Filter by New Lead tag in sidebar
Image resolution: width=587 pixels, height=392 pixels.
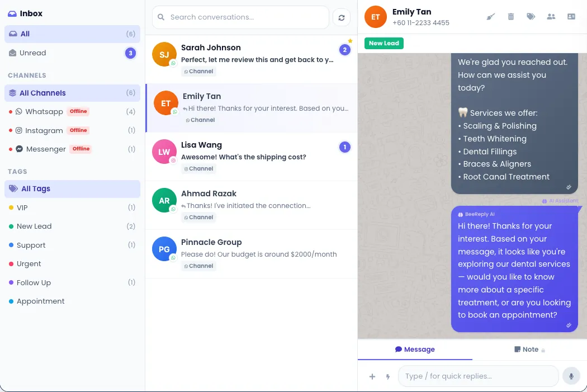pos(72,226)
